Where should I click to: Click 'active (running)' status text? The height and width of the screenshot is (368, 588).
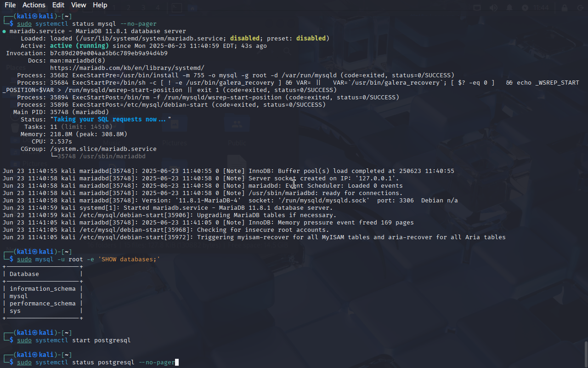tap(79, 46)
